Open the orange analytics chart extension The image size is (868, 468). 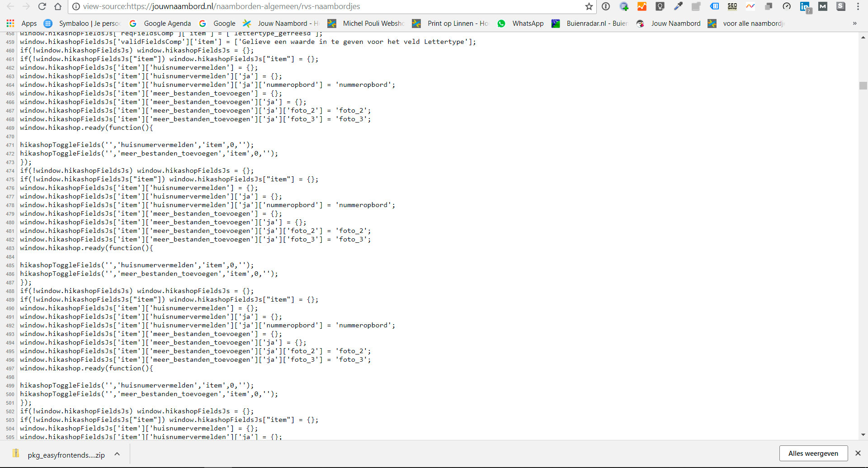point(642,6)
